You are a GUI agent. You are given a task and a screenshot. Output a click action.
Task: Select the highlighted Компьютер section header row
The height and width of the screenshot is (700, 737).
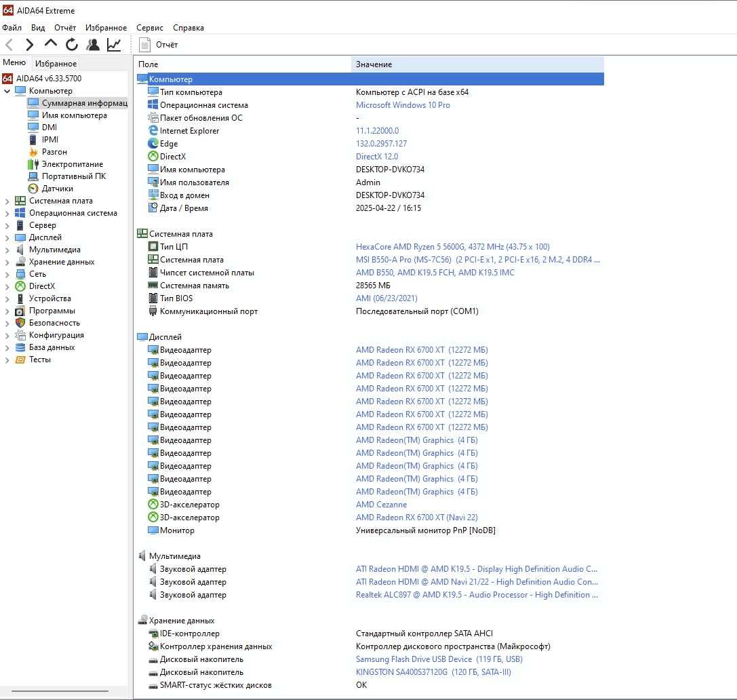coord(370,79)
